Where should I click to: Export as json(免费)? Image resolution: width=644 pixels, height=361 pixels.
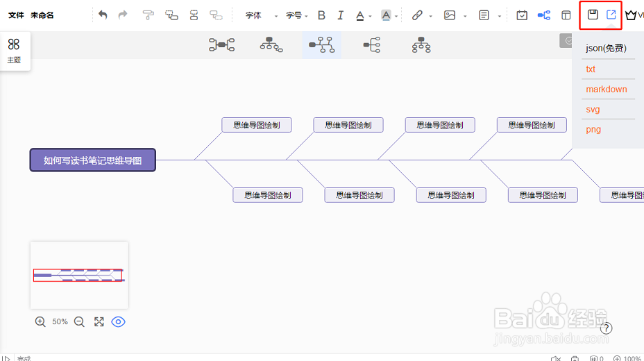tap(607, 48)
